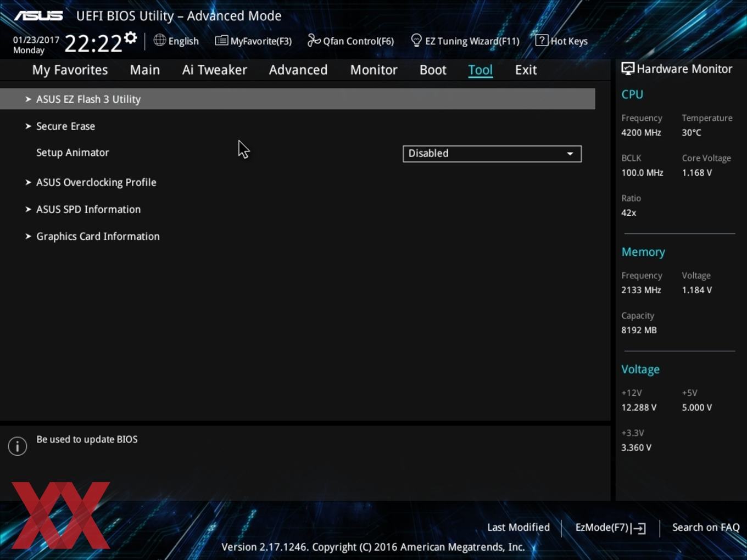Image resolution: width=747 pixels, height=560 pixels.
Task: Click the 30°C temperature value
Action: tap(692, 132)
